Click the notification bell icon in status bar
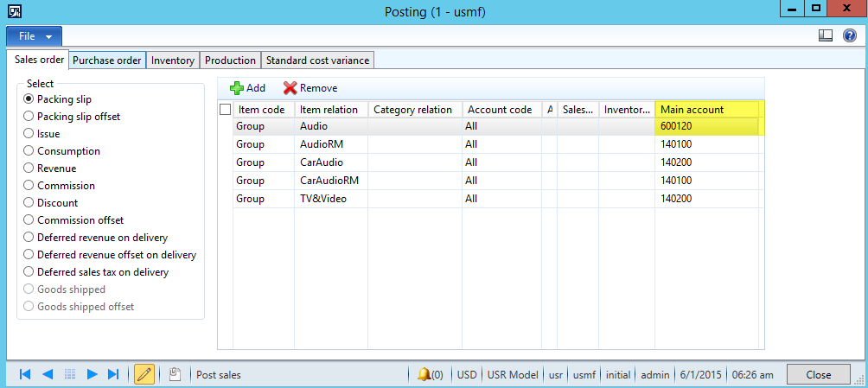The width and height of the screenshot is (868, 388). point(424,375)
